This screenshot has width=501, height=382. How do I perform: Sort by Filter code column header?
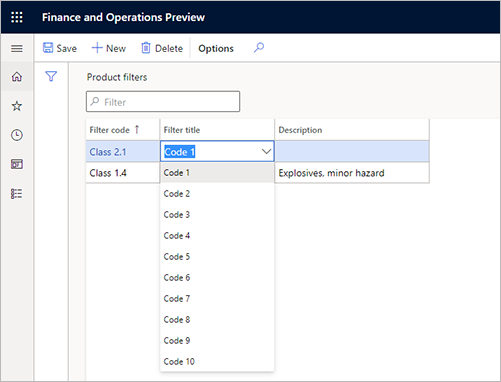pos(122,130)
